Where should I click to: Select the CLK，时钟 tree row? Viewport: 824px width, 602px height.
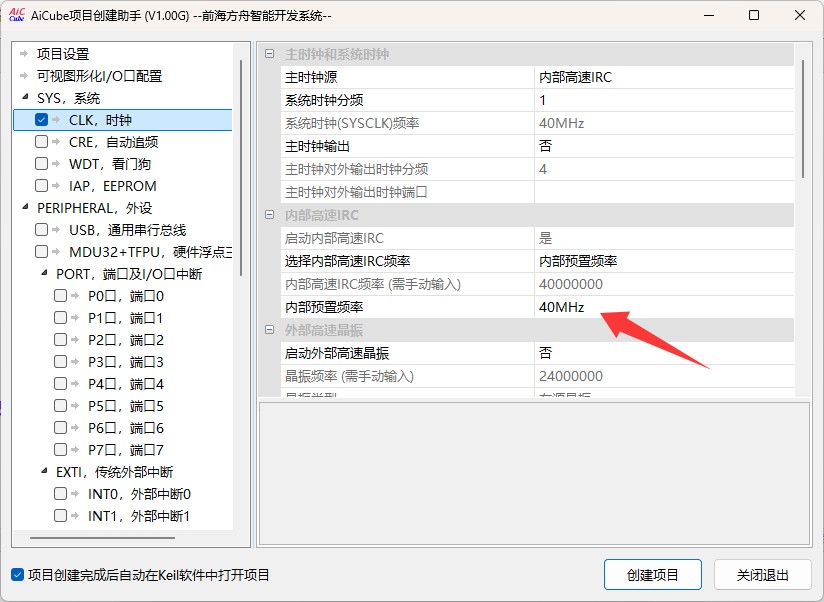click(x=122, y=120)
